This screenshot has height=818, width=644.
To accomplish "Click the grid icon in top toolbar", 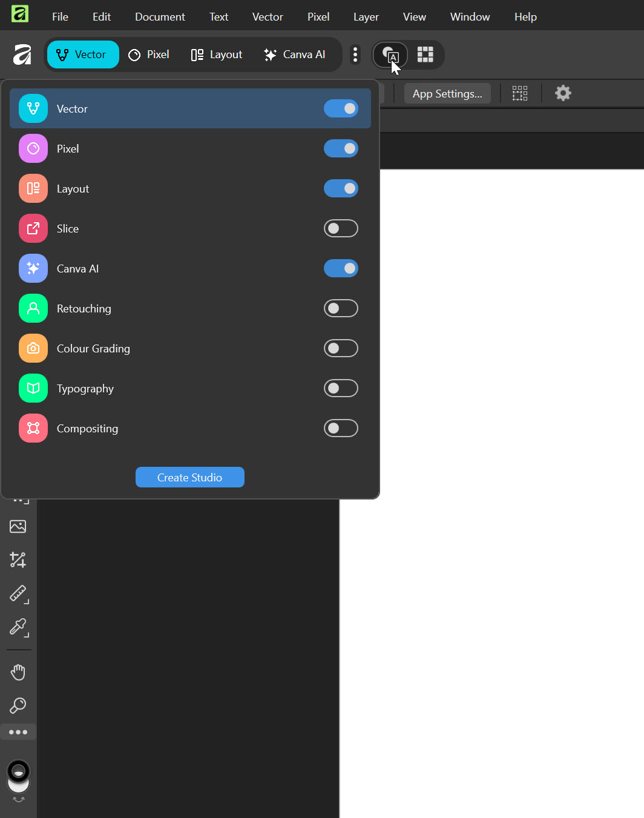I will (x=425, y=54).
